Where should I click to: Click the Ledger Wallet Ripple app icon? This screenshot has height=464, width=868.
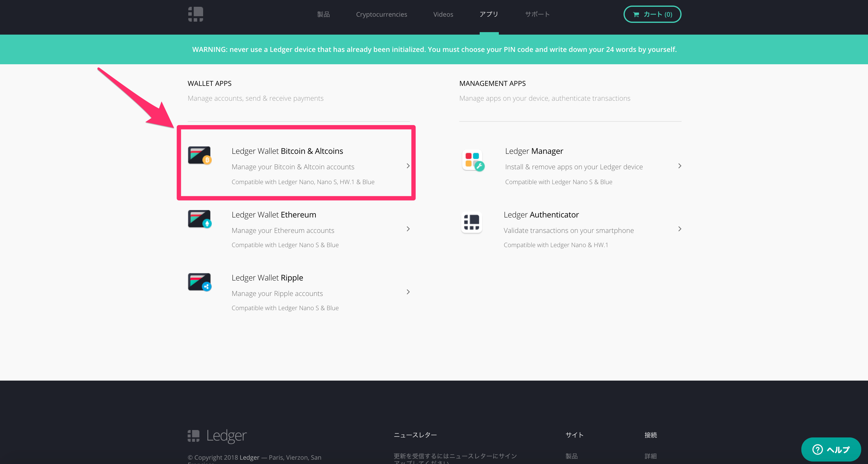tap(199, 282)
